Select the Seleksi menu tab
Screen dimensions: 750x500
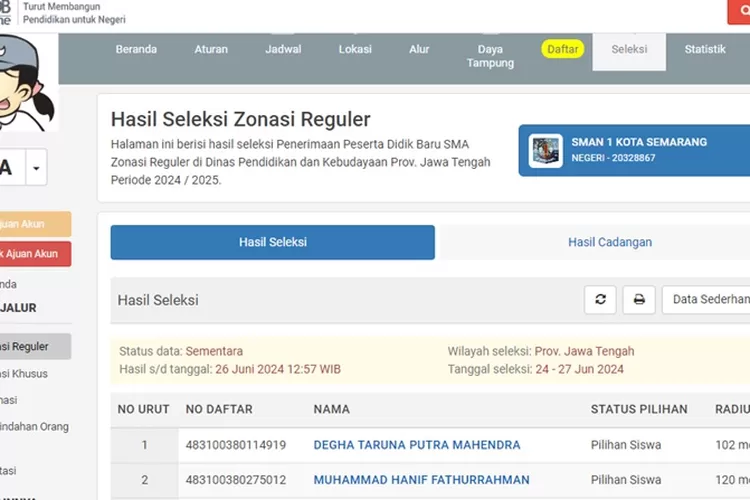tap(629, 52)
